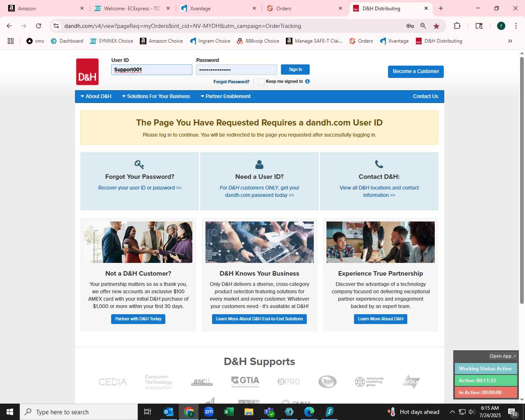The height and width of the screenshot is (420, 525).
Task: Expand the Partner Enablement menu
Action: point(225,96)
